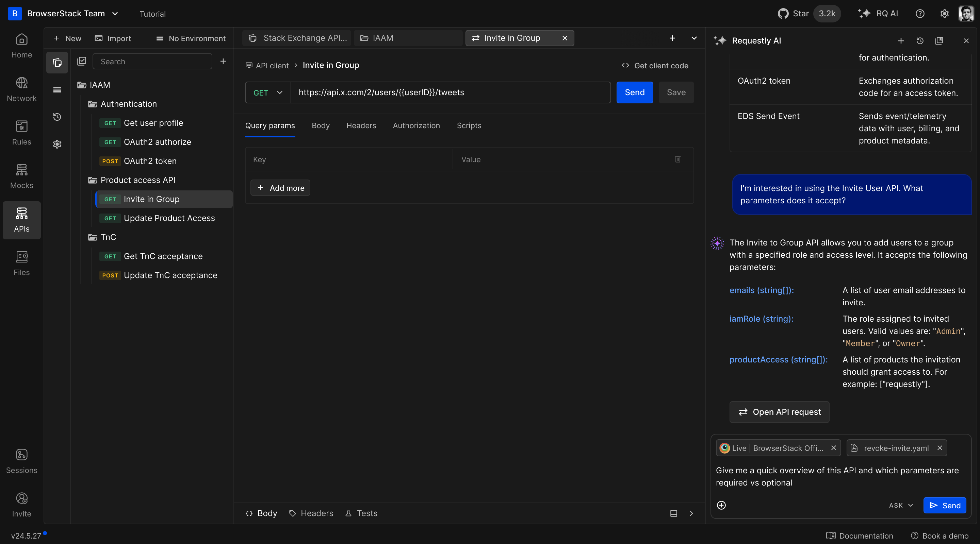Viewport: 980px width, 544px height.
Task: Open the tabs overflow chevron
Action: [694, 38]
